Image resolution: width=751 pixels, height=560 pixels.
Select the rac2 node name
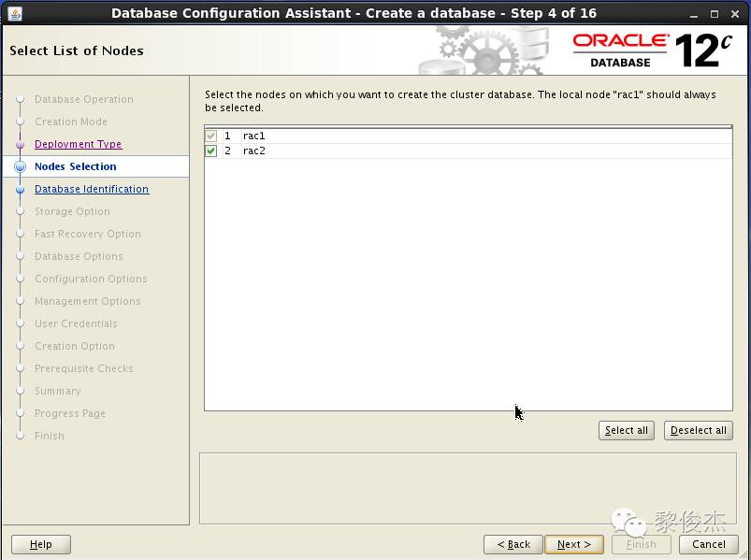click(x=253, y=151)
